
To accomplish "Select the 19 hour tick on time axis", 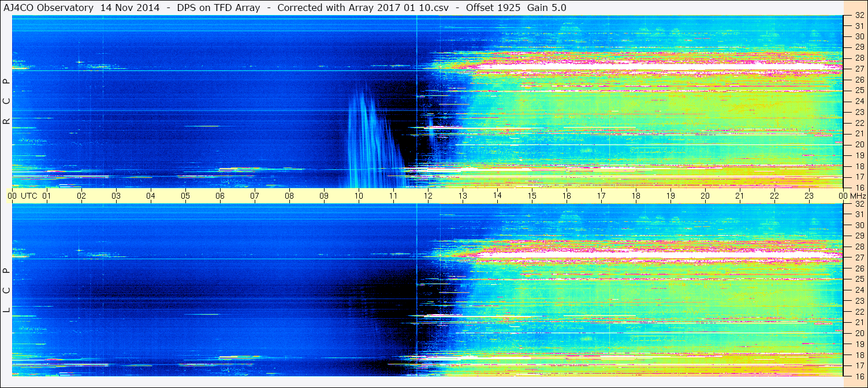I will (670, 196).
